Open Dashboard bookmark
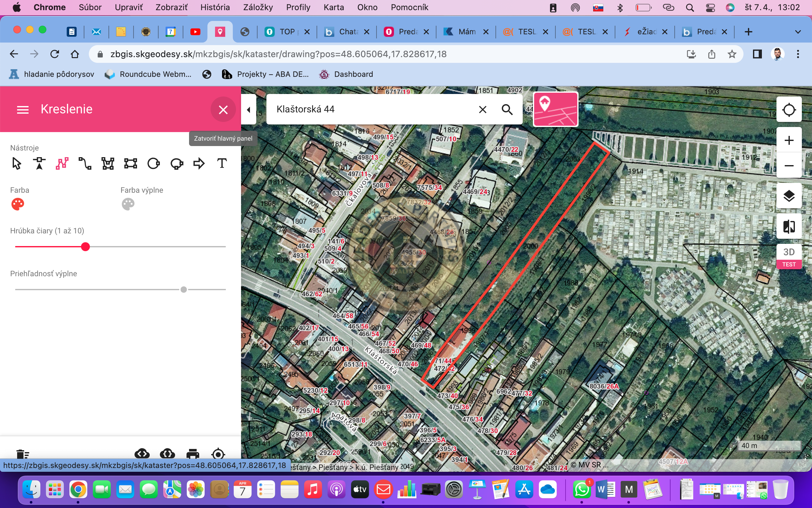 click(346, 74)
